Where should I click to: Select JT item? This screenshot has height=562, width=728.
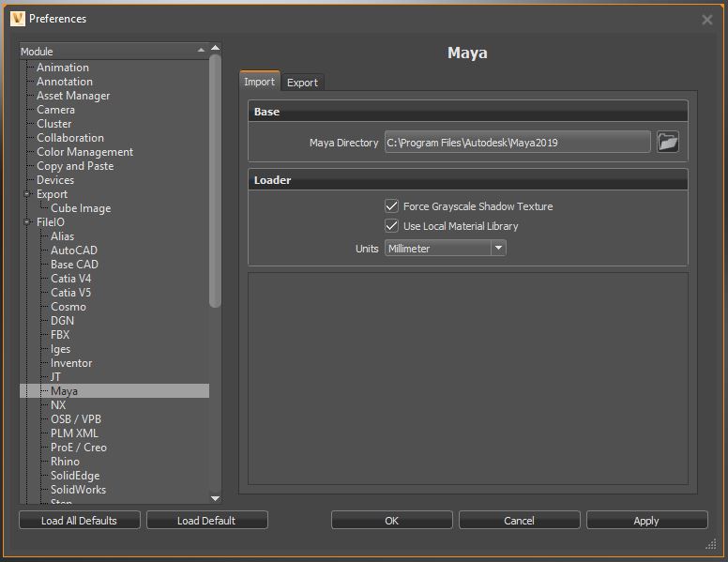pyautogui.click(x=55, y=376)
